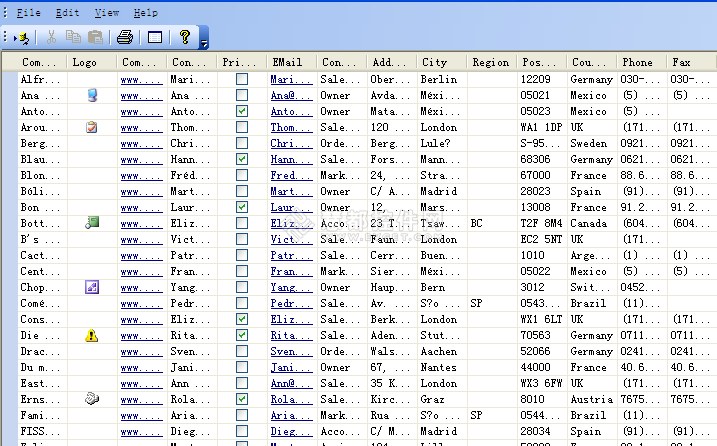Image resolution: width=717 pixels, height=446 pixels.
Task: Click the Copy toolbar icon
Action: pyautogui.click(x=73, y=37)
